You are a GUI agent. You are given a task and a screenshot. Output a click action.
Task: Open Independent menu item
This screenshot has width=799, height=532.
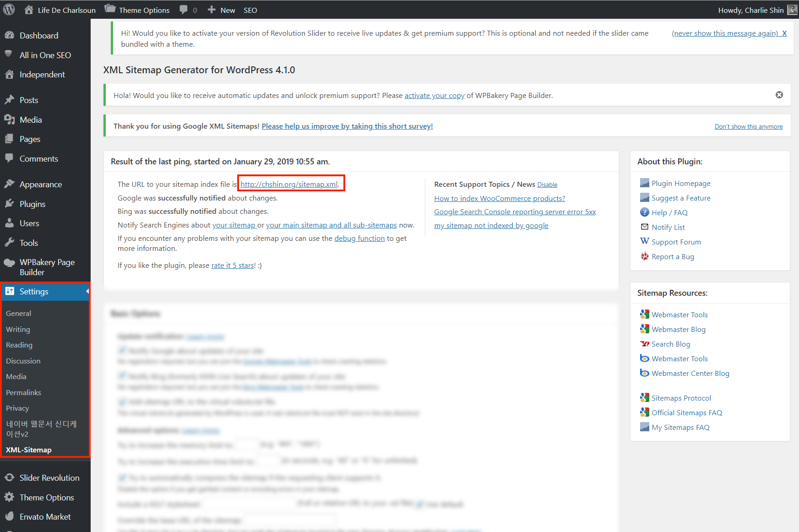click(x=42, y=74)
